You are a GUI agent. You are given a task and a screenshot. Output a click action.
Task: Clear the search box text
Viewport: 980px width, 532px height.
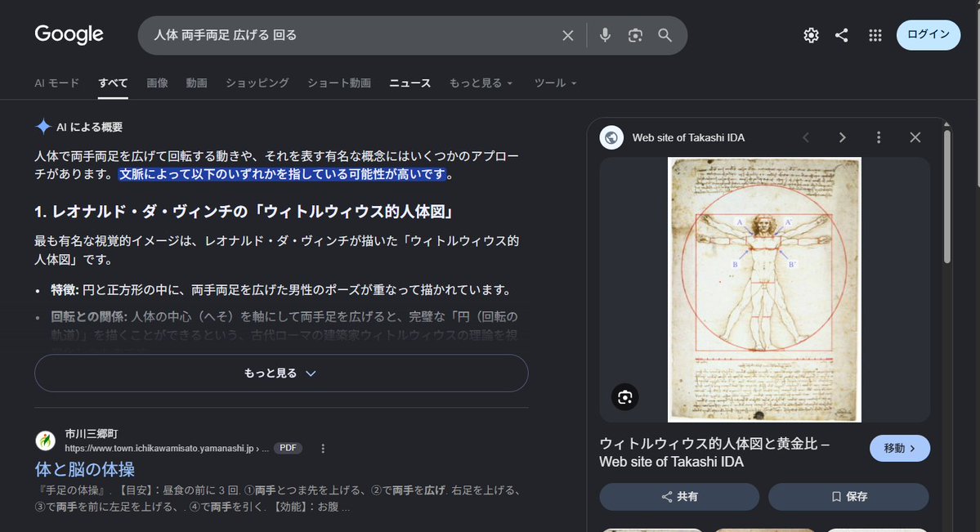point(567,36)
